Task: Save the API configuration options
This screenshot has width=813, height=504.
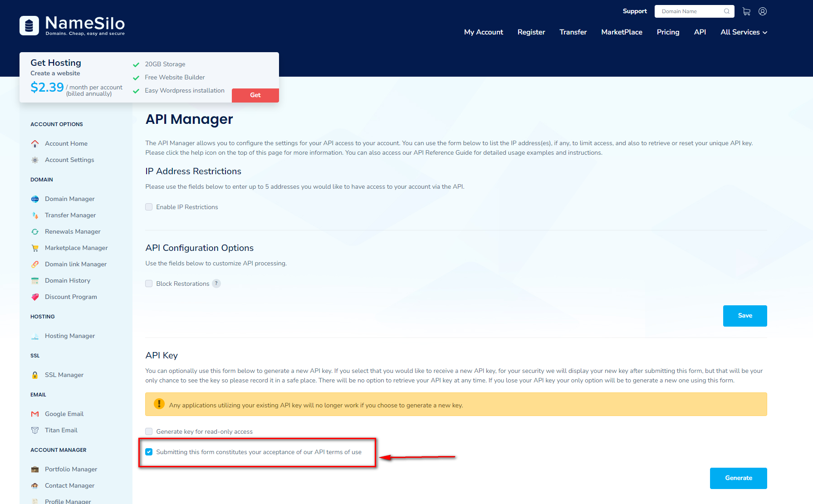Action: coord(745,316)
